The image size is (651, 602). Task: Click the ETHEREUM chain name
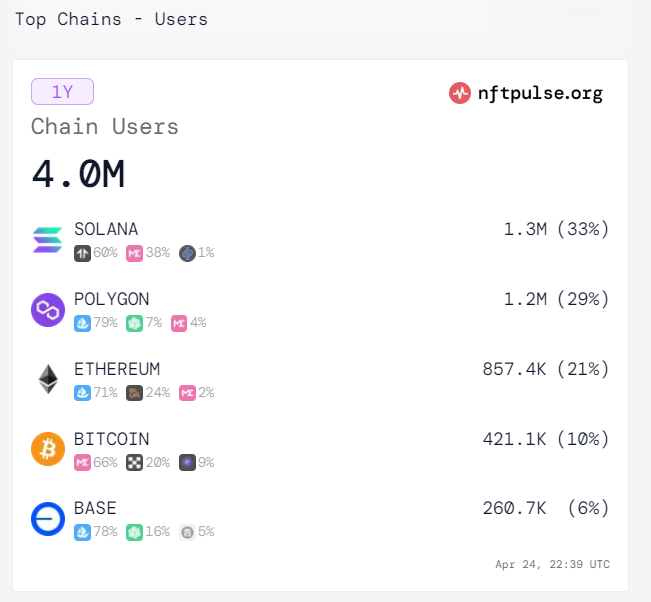pyautogui.click(x=117, y=369)
